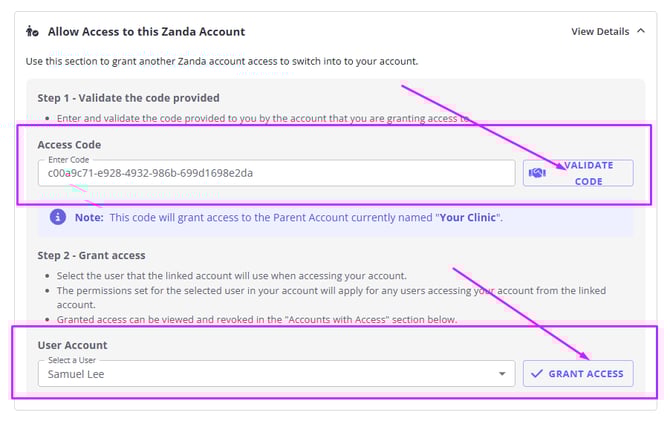Click the checkmark icon on Grant Access

click(538, 373)
